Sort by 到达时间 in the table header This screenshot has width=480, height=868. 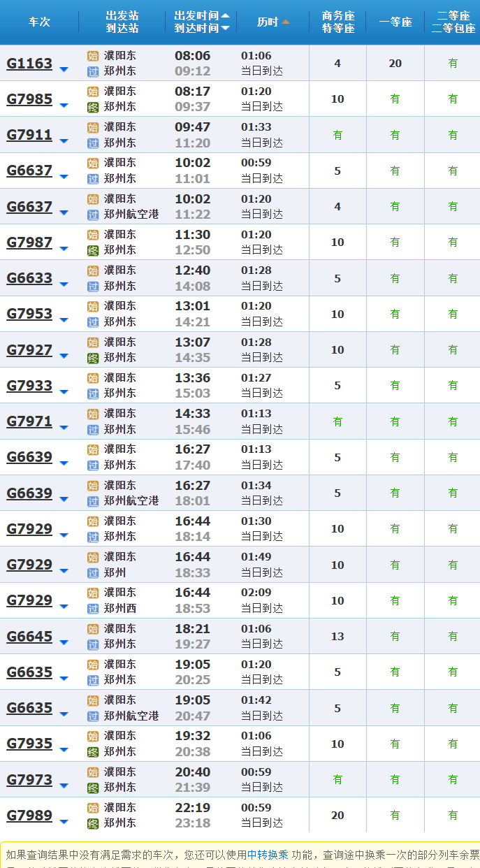click(x=201, y=29)
